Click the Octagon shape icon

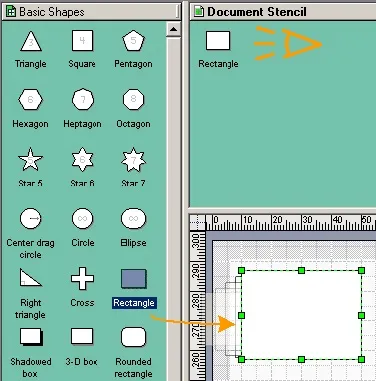point(133,99)
